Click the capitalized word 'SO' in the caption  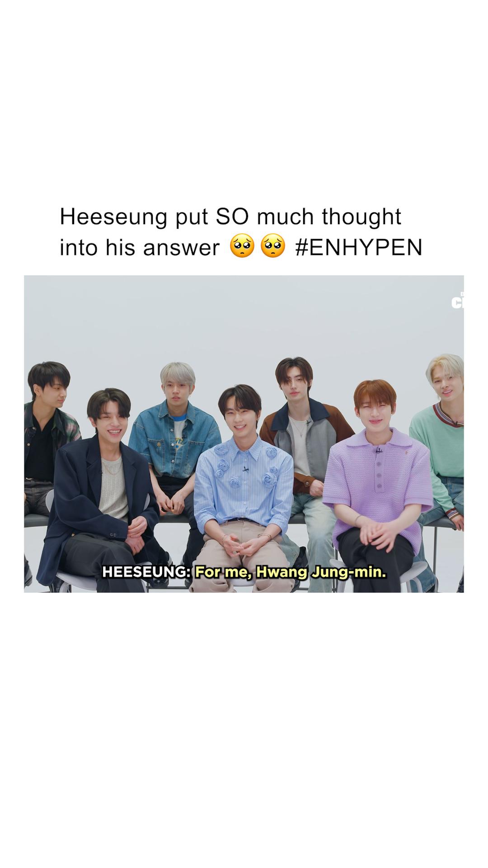[232, 217]
